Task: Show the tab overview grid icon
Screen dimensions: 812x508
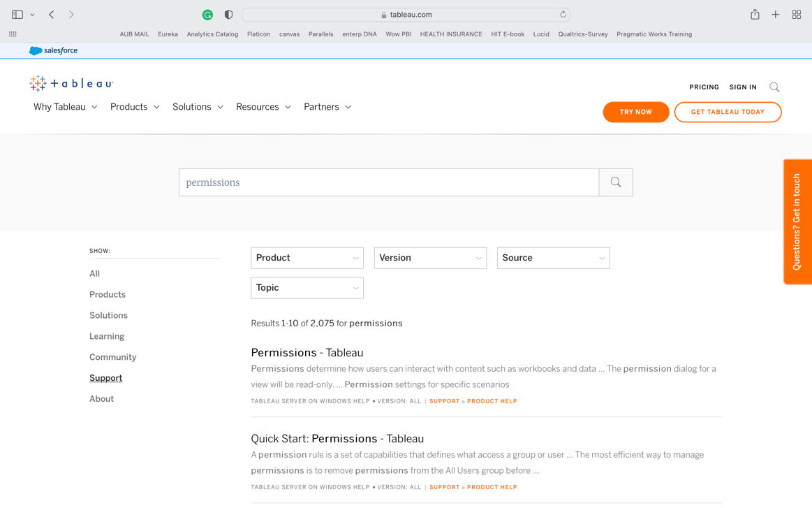Action: point(797,15)
